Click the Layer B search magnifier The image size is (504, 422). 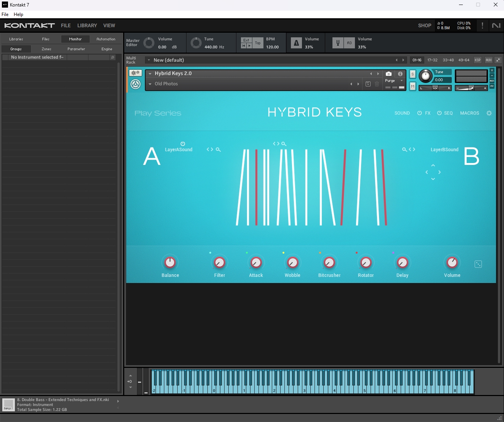pos(404,150)
